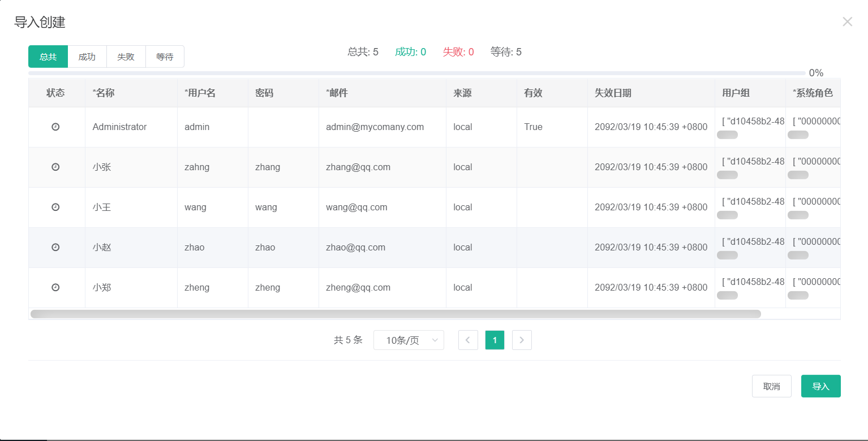
Task: Click the pending clock icon in 小赵 row
Action: click(x=55, y=247)
